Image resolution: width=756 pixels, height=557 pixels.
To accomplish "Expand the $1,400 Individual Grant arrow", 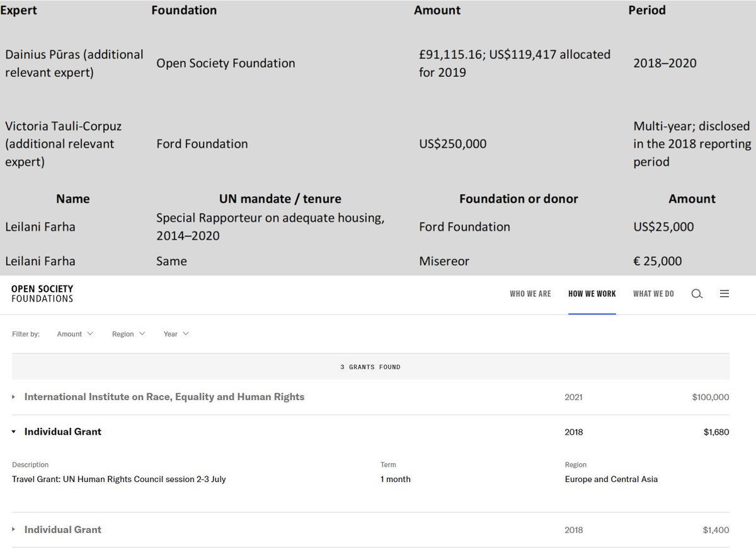I will [x=14, y=529].
